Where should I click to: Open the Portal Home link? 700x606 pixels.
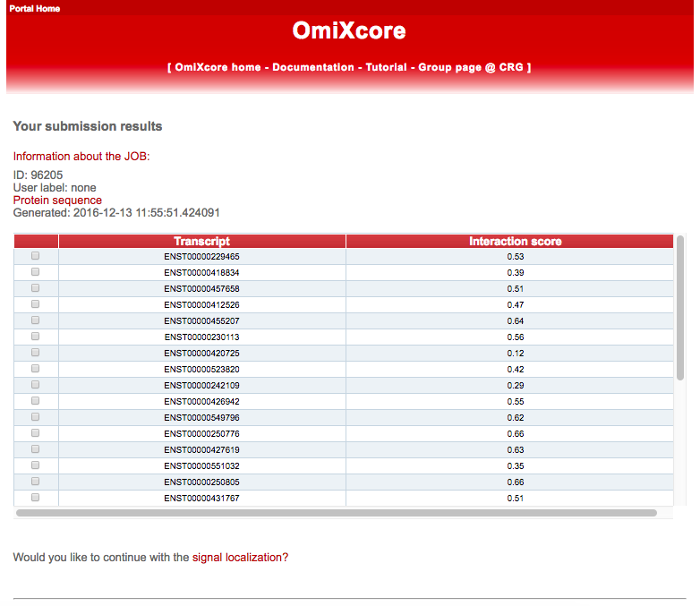(35, 8)
